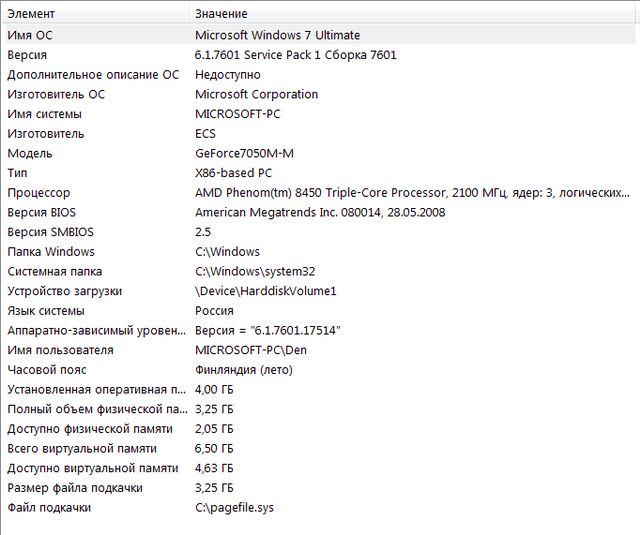
Task: Click the 'Россия' value
Action: tap(214, 311)
